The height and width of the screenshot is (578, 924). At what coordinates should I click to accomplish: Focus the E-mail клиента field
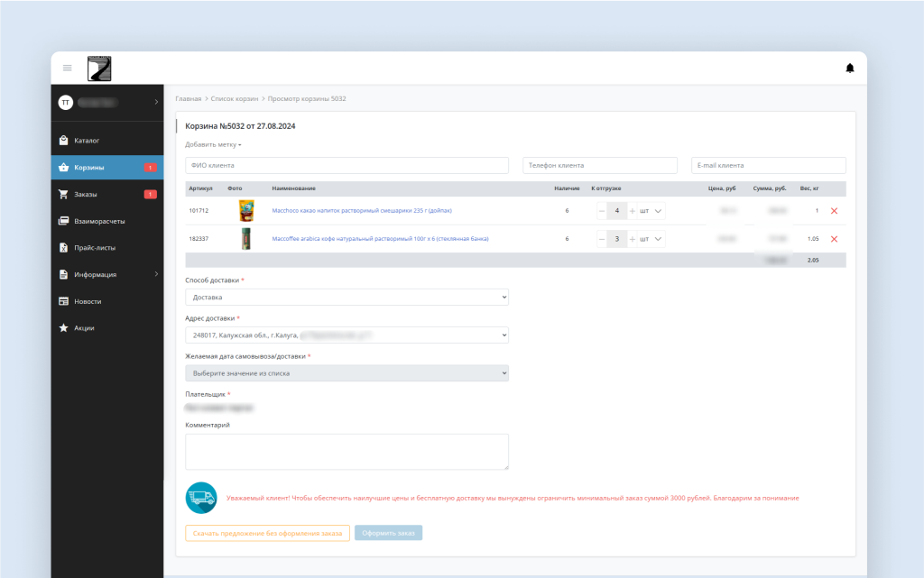[x=769, y=165]
